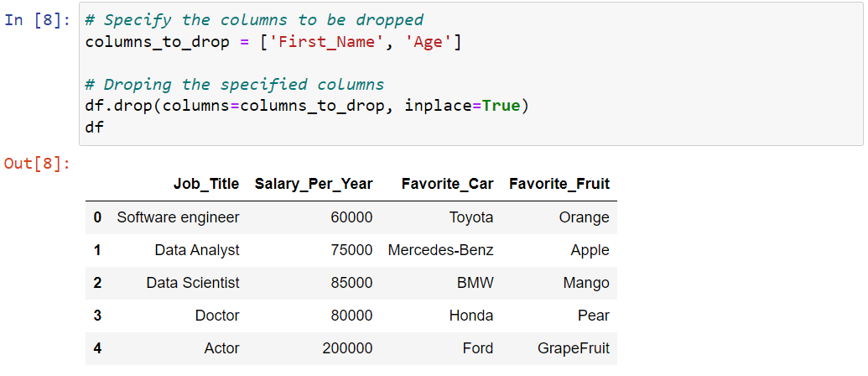The image size is (868, 376).
Task: Click the 'Mercedes-Benz' table cell
Action: pos(440,250)
